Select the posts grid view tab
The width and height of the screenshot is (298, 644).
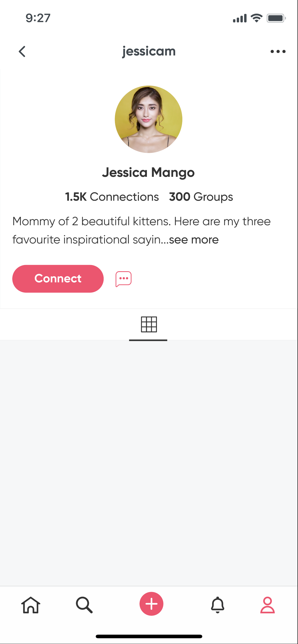click(149, 324)
